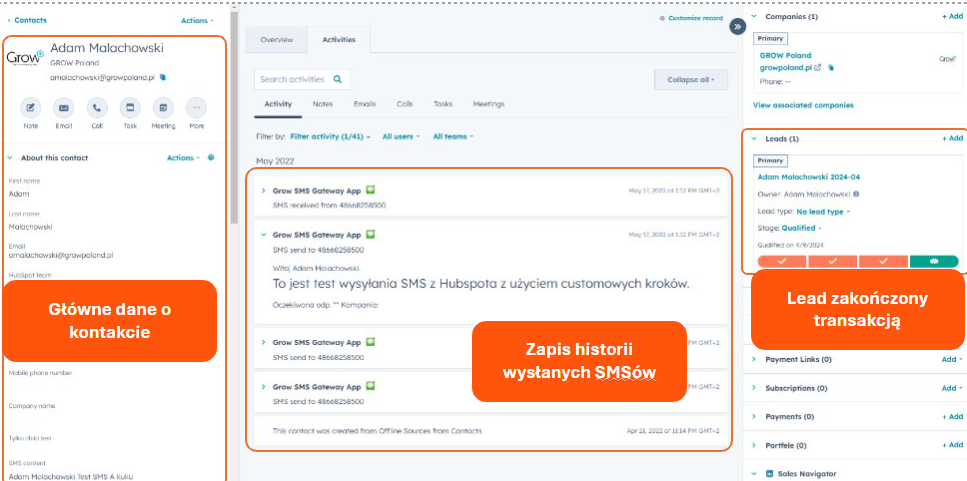Click First name field value Adam
This screenshot has width=967, height=481.
[19, 194]
